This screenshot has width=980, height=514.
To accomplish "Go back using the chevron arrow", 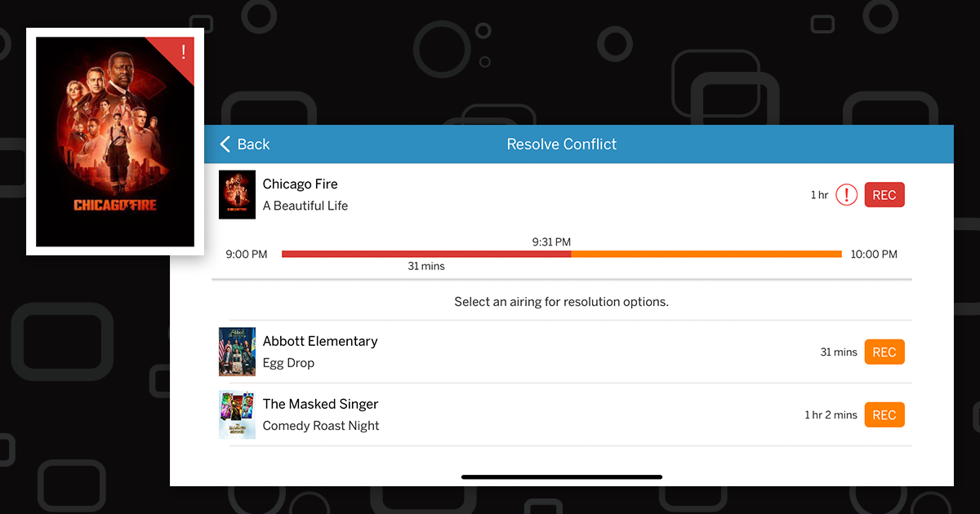I will (x=225, y=144).
